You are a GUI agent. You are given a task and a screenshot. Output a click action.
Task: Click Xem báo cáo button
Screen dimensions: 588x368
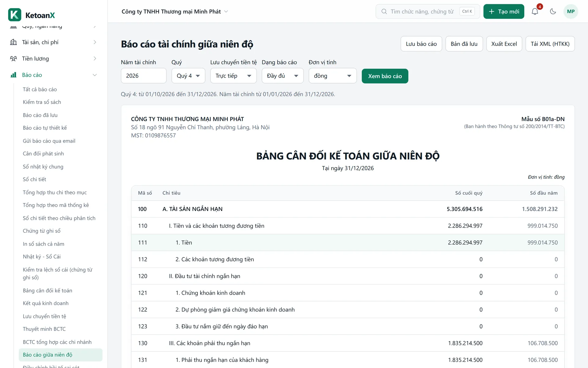(x=385, y=76)
